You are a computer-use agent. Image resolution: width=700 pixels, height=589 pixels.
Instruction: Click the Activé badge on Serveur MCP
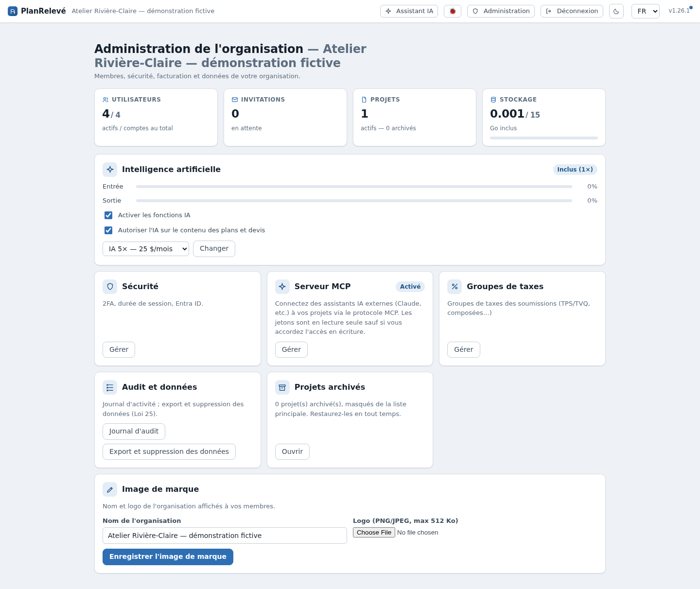coord(410,287)
